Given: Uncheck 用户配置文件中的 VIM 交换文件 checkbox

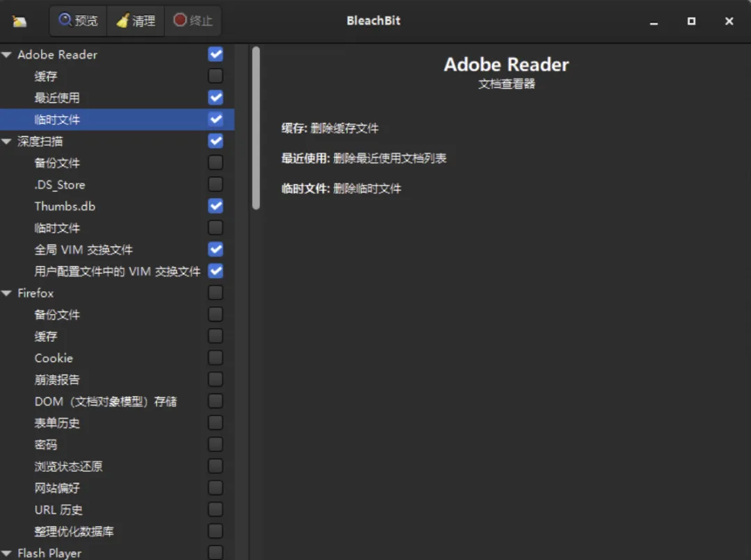Looking at the screenshot, I should click(x=216, y=271).
